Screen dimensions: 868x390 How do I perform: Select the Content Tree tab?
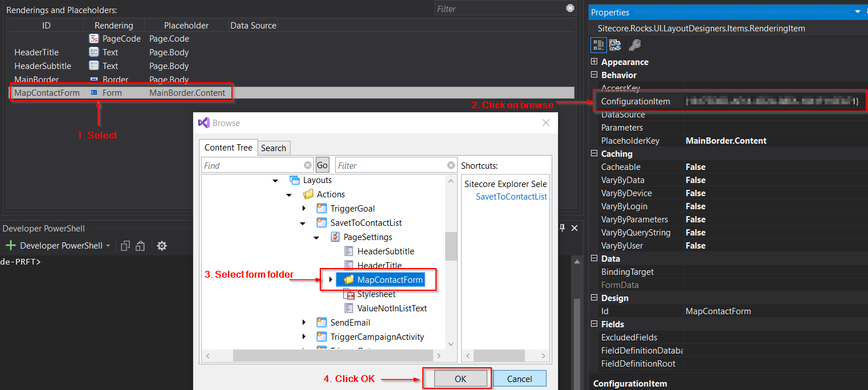pos(228,148)
